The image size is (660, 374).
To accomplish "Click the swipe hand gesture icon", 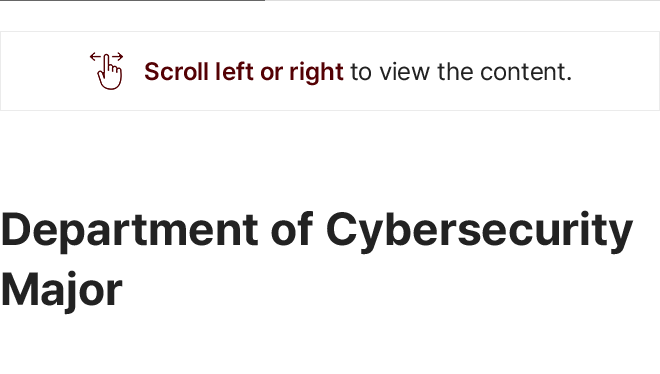I will (x=106, y=71).
